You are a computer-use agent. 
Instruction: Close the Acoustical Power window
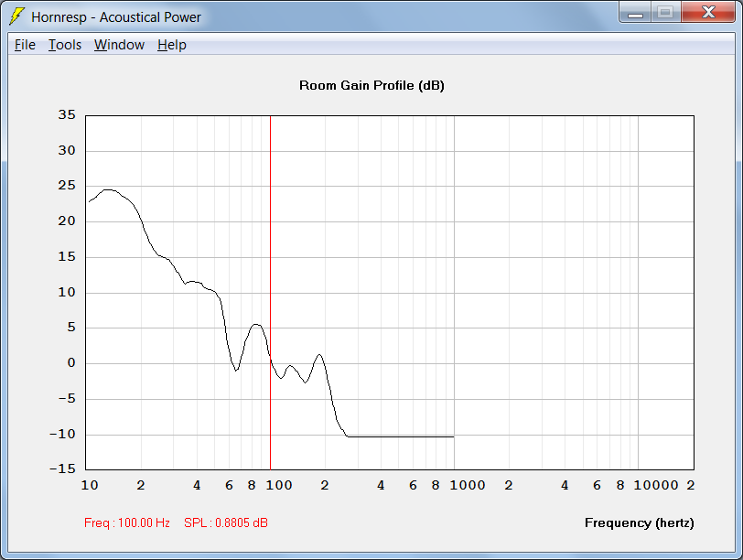[708, 12]
